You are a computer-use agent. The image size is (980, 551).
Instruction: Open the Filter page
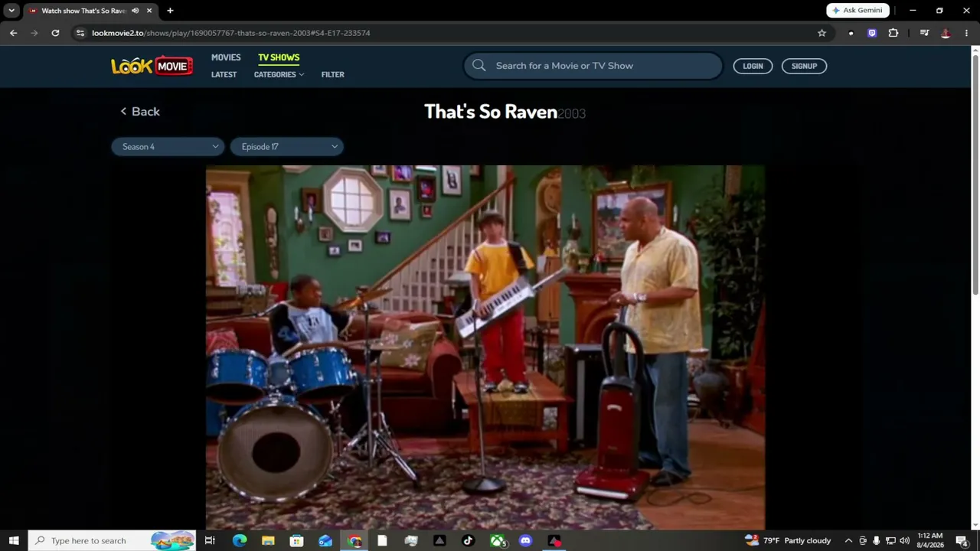pyautogui.click(x=333, y=74)
